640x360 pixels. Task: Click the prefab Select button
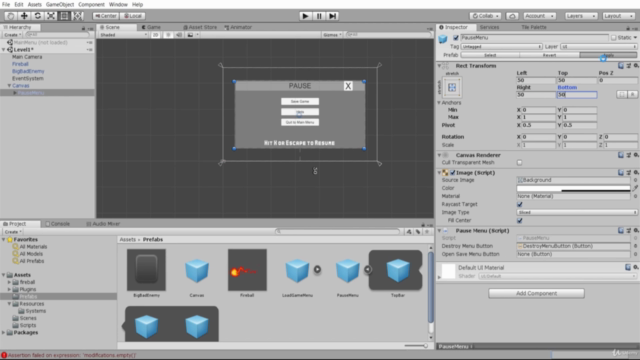(x=490, y=55)
